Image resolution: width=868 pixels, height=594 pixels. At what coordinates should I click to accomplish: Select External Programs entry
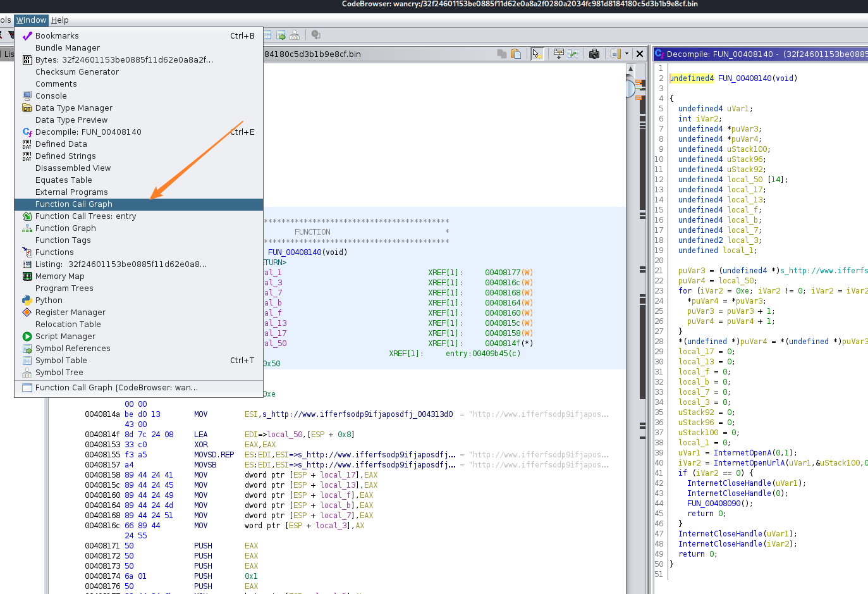138,192
